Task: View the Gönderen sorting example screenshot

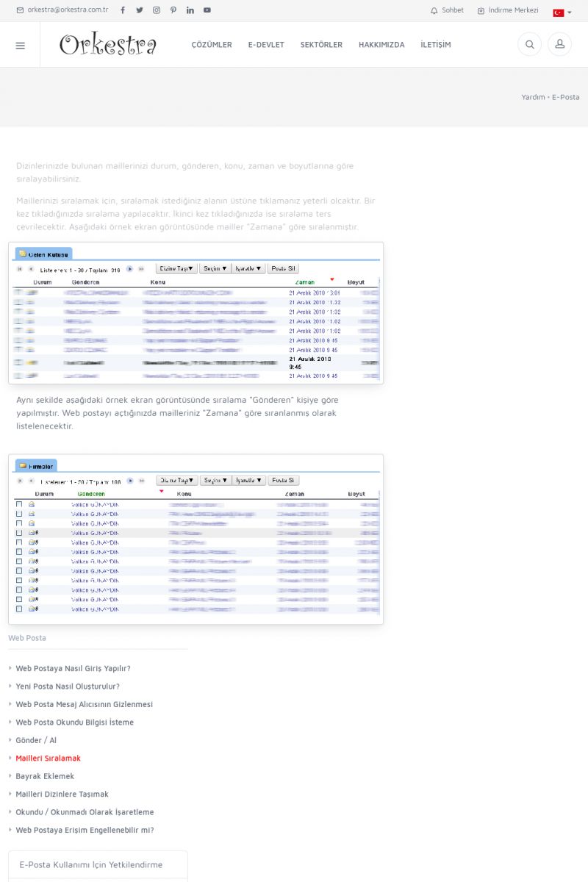Action: (x=196, y=539)
